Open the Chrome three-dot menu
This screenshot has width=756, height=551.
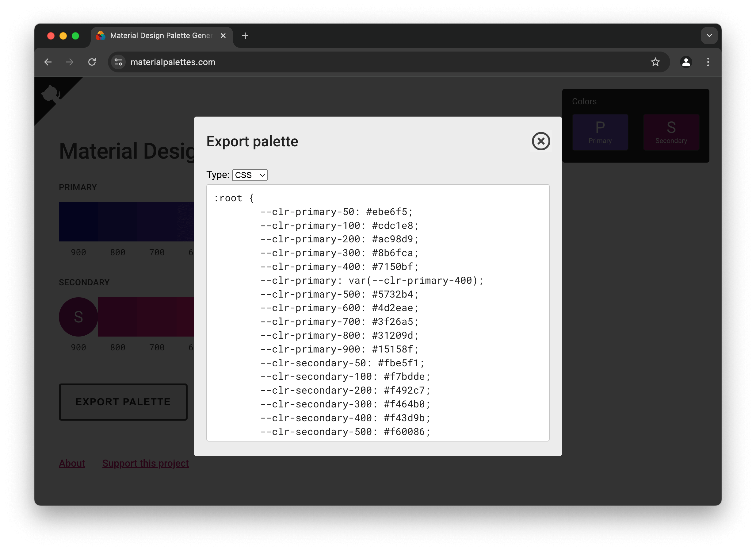pyautogui.click(x=708, y=62)
